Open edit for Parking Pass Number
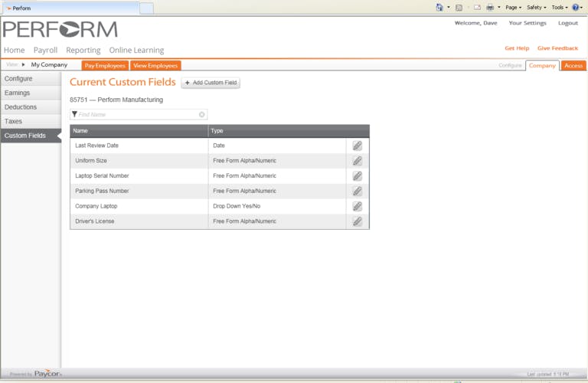 [357, 191]
